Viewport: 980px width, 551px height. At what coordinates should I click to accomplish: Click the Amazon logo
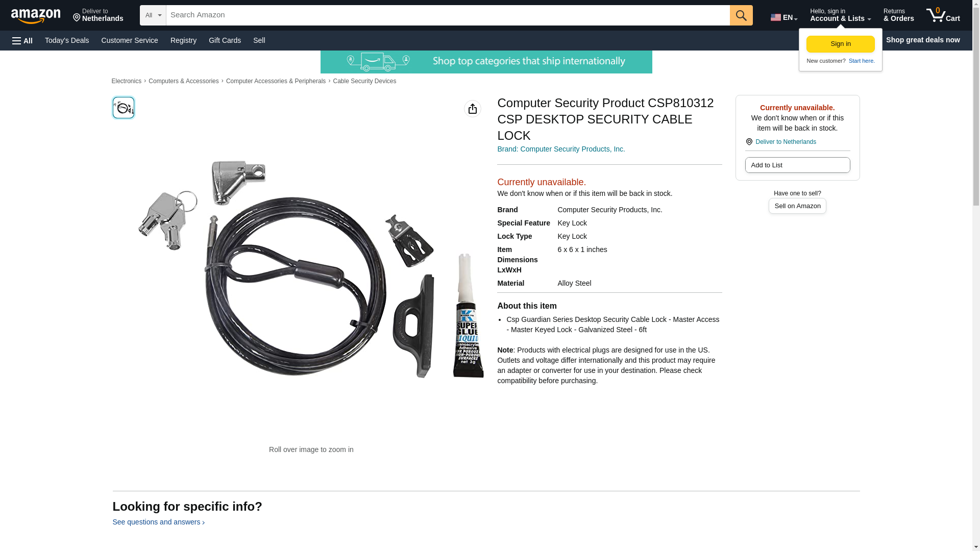36,16
